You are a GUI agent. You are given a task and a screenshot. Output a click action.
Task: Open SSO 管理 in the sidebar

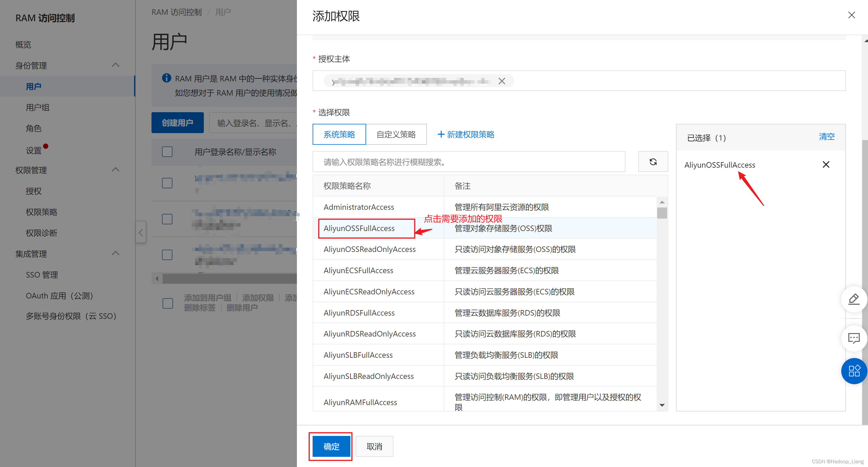[x=42, y=275]
